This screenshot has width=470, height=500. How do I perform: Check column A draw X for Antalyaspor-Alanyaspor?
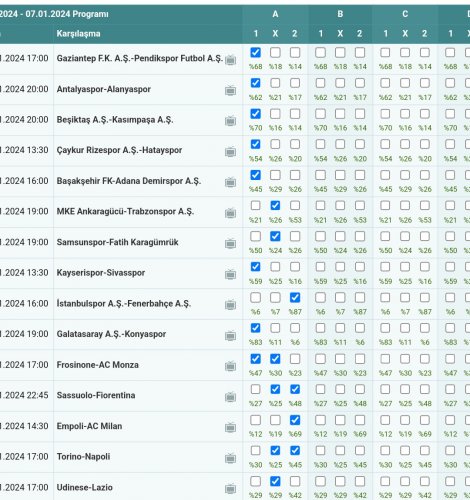click(275, 83)
